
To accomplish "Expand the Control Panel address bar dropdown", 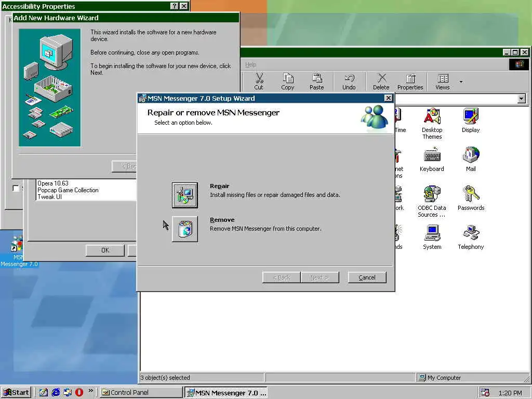I will pos(522,99).
